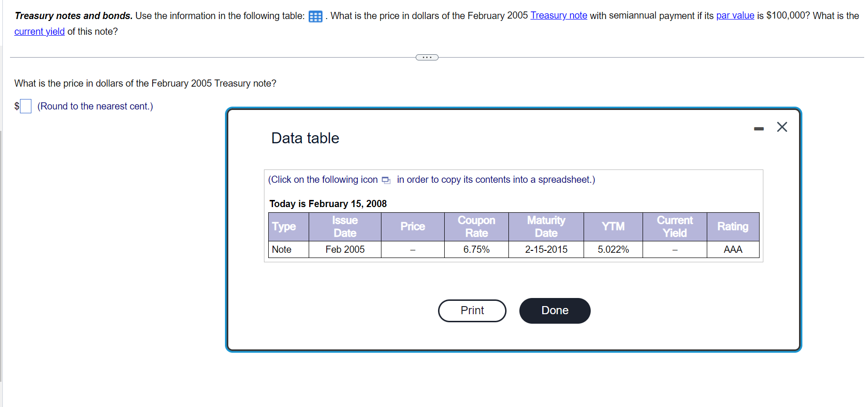Click the Today is February 15, 2008 text
This screenshot has width=868, height=407.
pos(328,204)
